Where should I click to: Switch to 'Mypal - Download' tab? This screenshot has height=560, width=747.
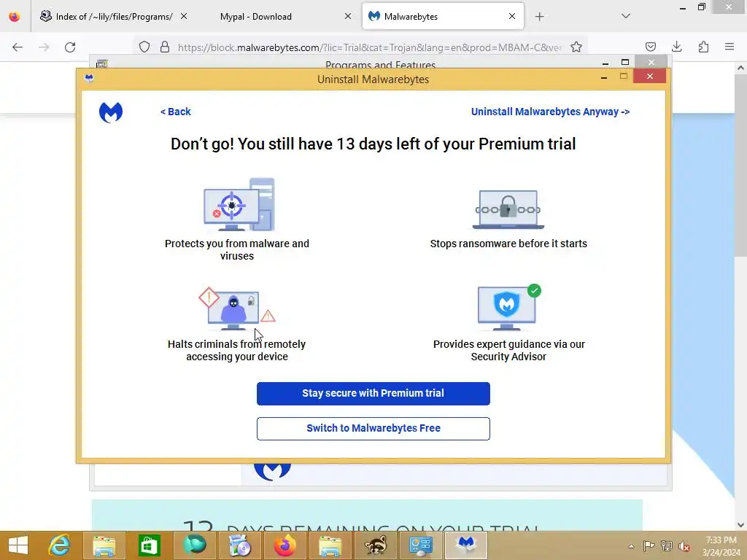tap(256, 17)
